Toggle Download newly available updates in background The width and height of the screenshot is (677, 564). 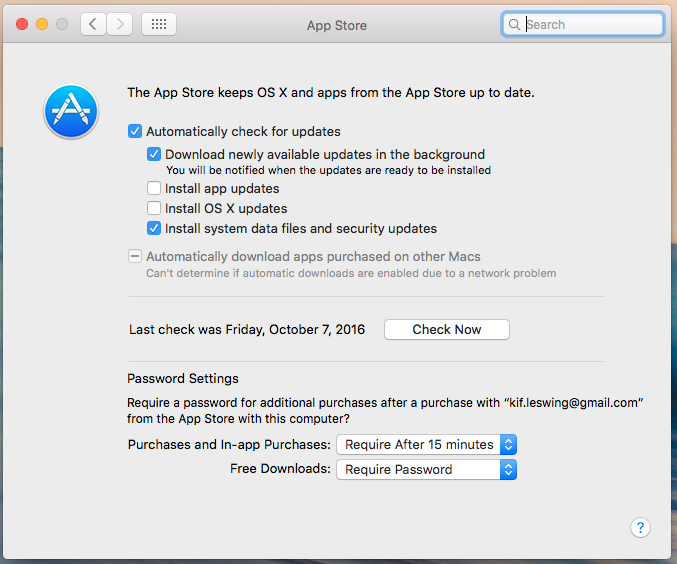click(x=154, y=154)
